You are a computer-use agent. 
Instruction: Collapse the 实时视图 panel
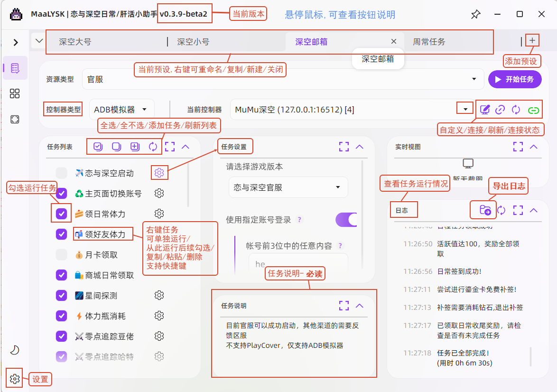click(x=534, y=147)
